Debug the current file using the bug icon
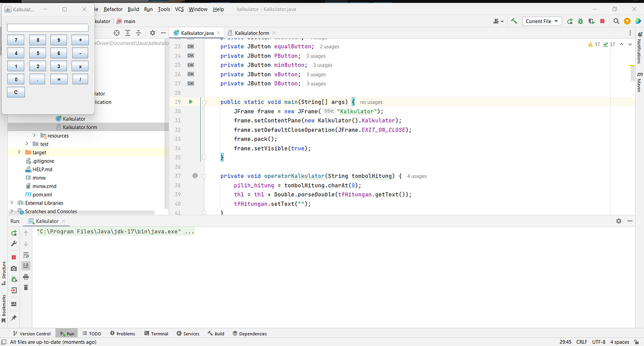Image resolution: width=644 pixels, height=346 pixels. [580, 21]
